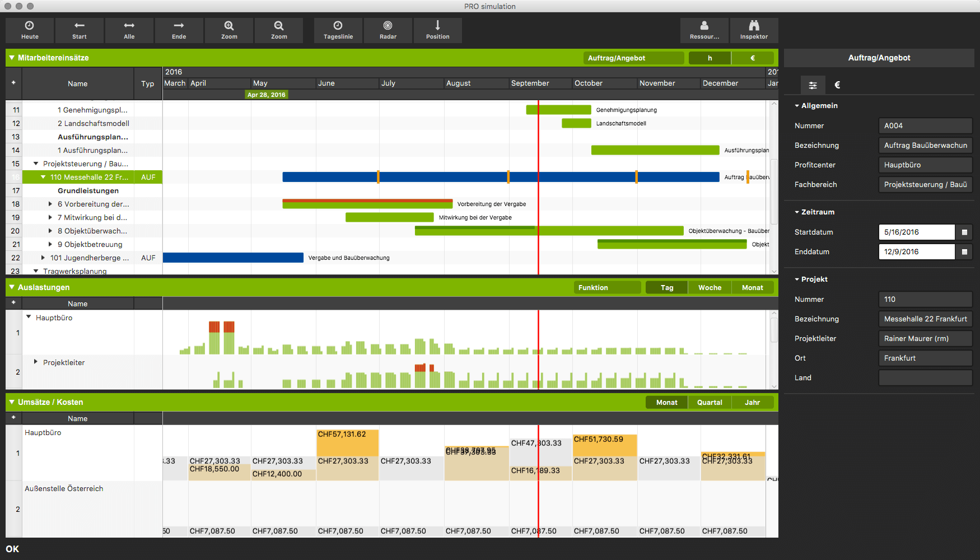Click the blue 101 Jugendherberge Gantt bar

click(233, 258)
